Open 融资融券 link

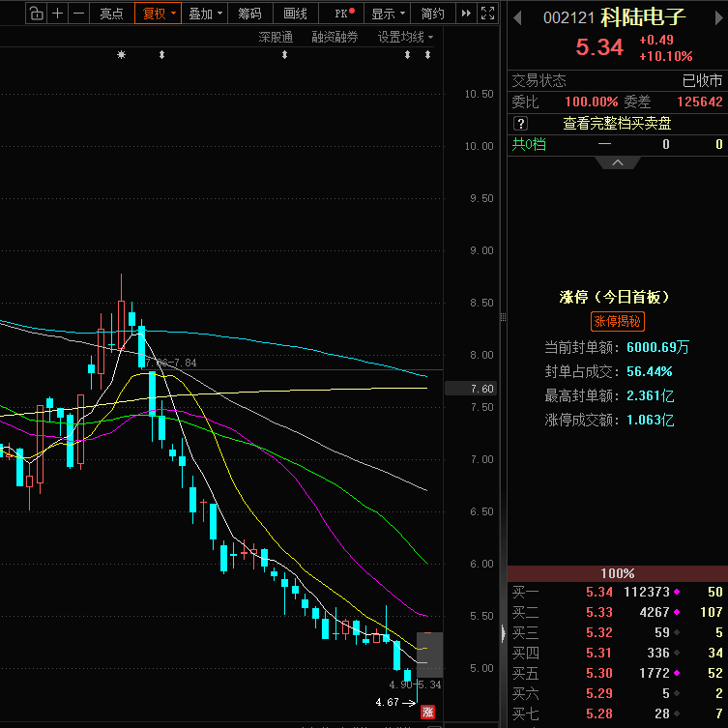coord(335,37)
